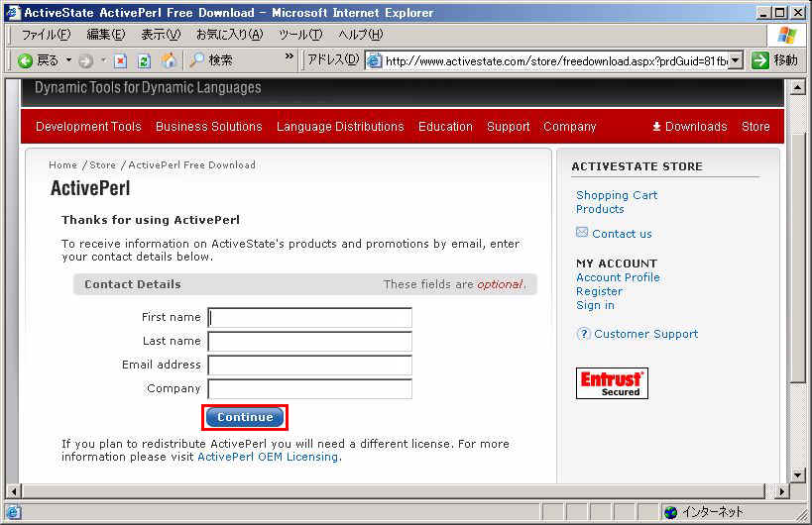This screenshot has width=812, height=525.
Task: Click the Internet Explorer title bar icon
Action: click(13, 12)
